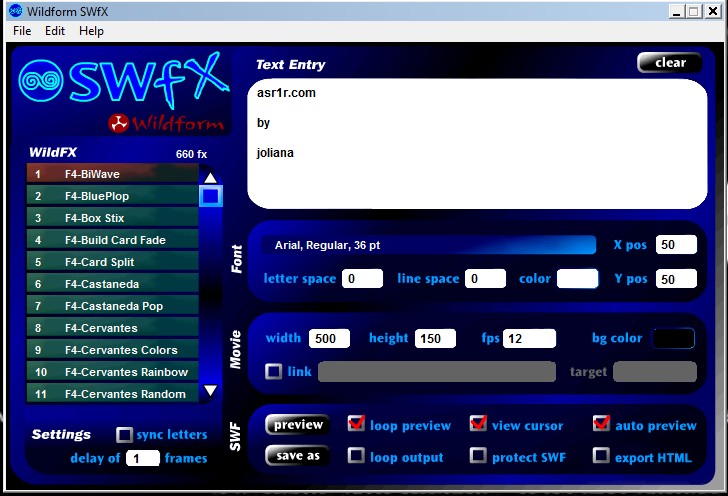Screen dimensions: 728x496
Task: Check protect SWF option
Action: 478,456
